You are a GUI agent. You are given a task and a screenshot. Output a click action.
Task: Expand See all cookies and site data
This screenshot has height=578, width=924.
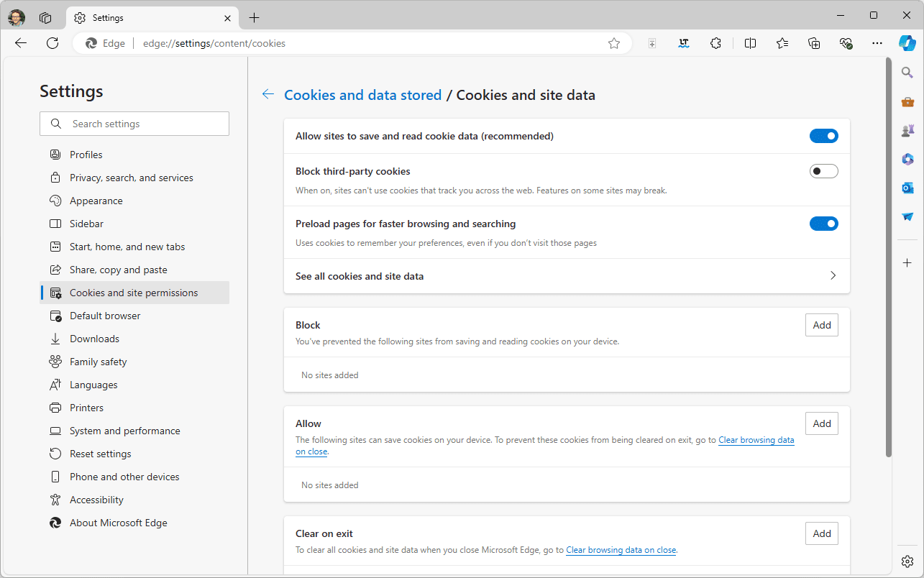pyautogui.click(x=567, y=276)
